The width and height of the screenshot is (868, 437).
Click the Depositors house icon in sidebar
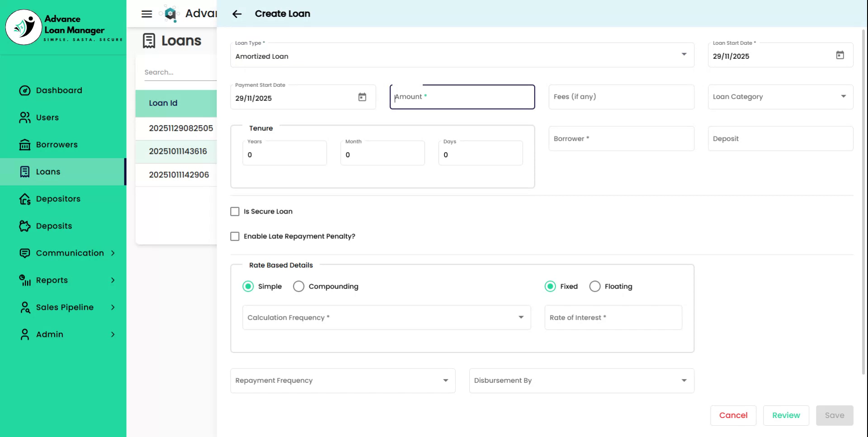click(x=25, y=199)
